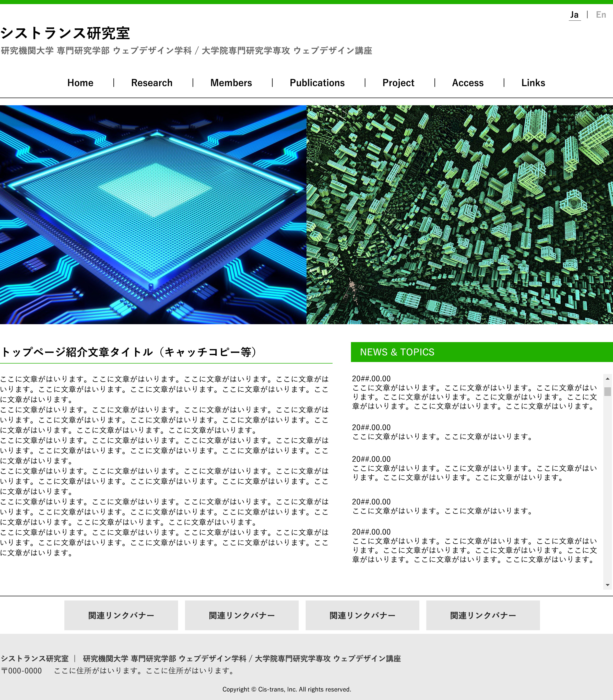Click the green city blocks image
Screen dimensions: 613x700
[460, 215]
